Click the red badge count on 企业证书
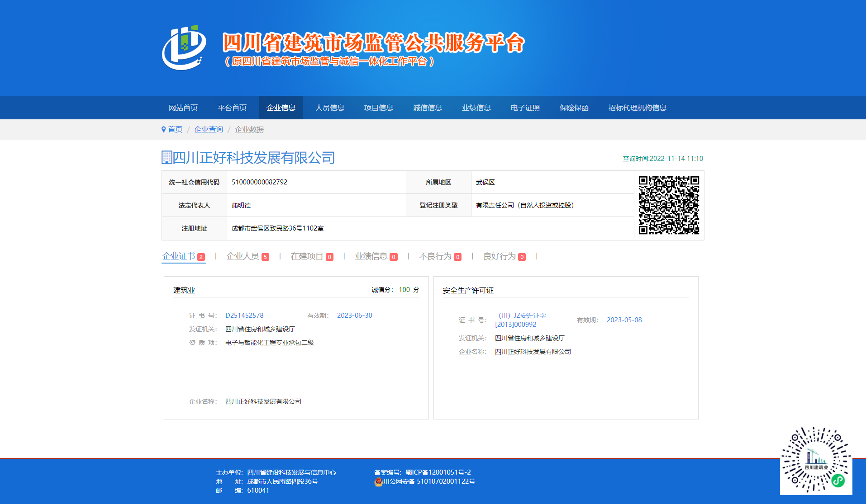This screenshot has width=866, height=504. pos(201,257)
